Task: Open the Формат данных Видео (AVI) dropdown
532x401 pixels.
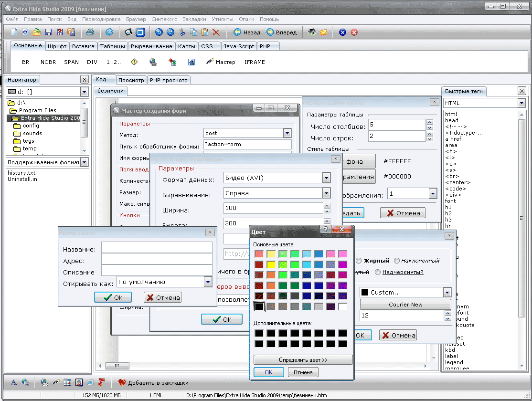Action: 326,178
